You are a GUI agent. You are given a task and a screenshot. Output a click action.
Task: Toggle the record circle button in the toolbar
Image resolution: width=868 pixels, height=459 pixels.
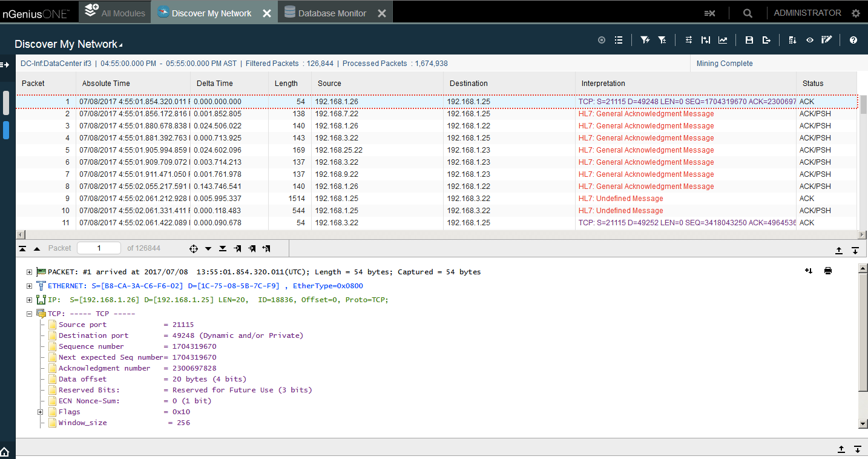coord(602,40)
